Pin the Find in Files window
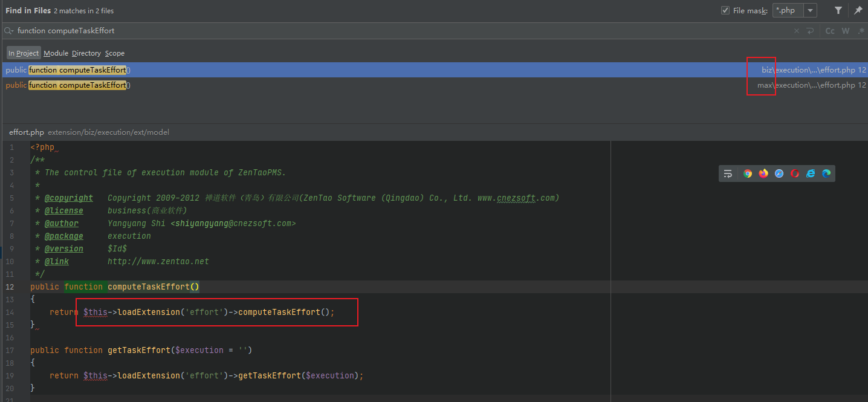The width and height of the screenshot is (868, 402). (x=858, y=10)
